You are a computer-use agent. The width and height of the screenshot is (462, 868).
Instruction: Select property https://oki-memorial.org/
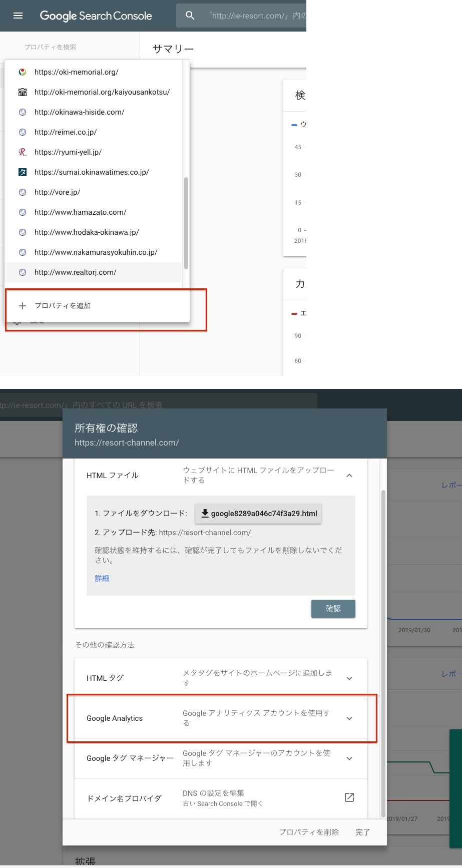coord(94,72)
